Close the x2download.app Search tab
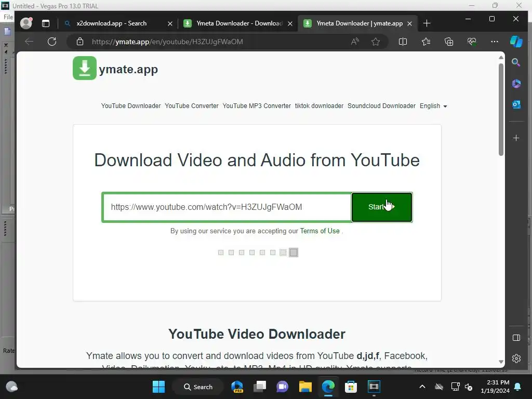 click(x=170, y=23)
